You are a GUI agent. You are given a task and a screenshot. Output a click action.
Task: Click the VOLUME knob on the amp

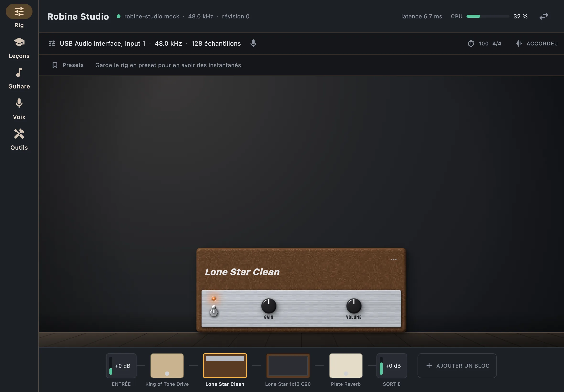(x=353, y=306)
